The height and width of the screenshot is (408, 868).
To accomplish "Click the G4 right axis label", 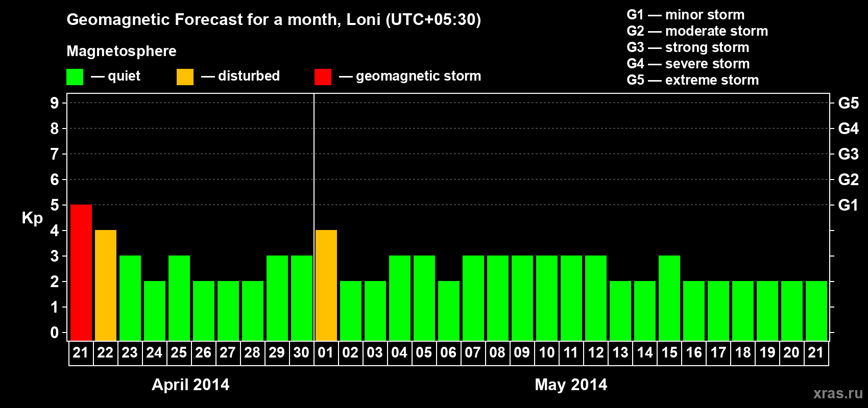I will point(849,129).
